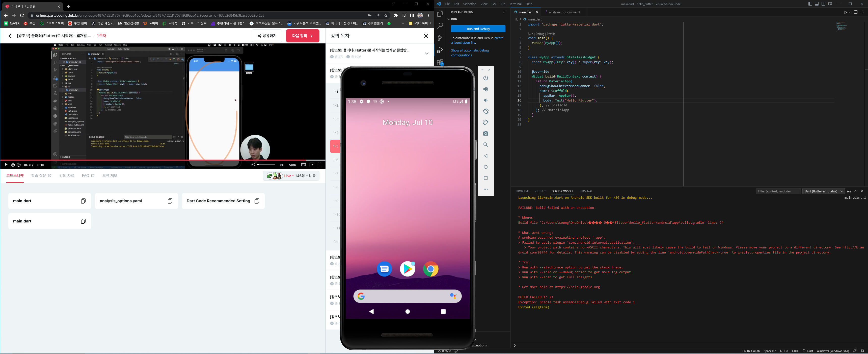Tap the Android back navigation button

pyautogui.click(x=372, y=312)
